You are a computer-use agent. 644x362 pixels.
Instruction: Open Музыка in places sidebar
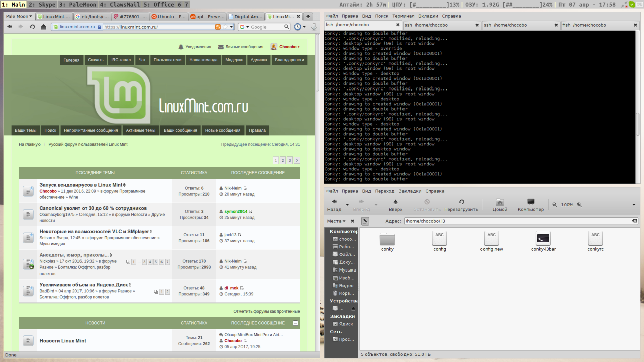[345, 270]
